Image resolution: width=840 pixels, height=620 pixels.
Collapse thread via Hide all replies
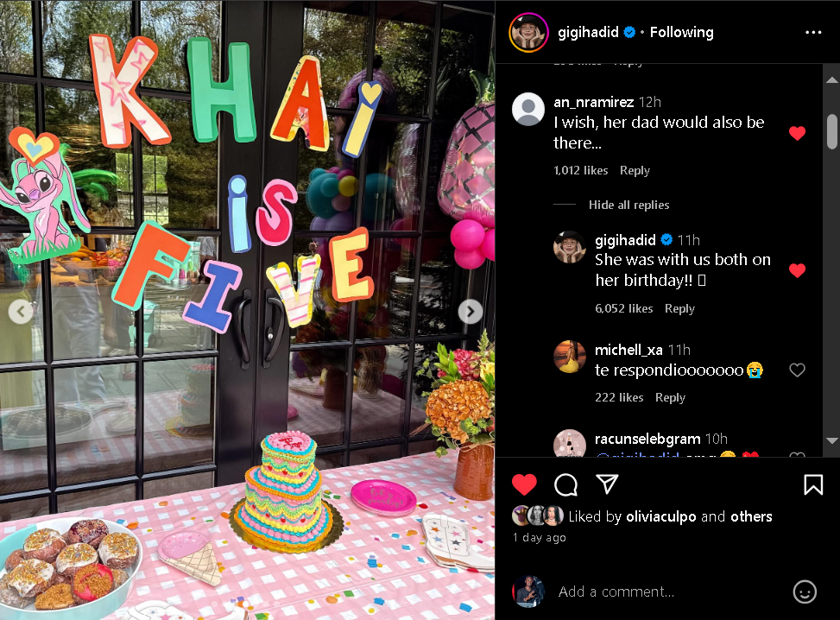628,205
